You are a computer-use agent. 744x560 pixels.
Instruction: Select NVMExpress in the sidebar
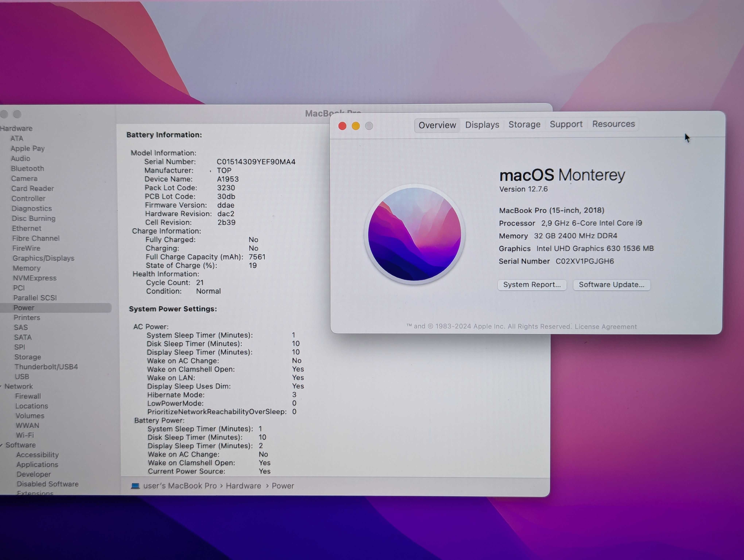(35, 278)
